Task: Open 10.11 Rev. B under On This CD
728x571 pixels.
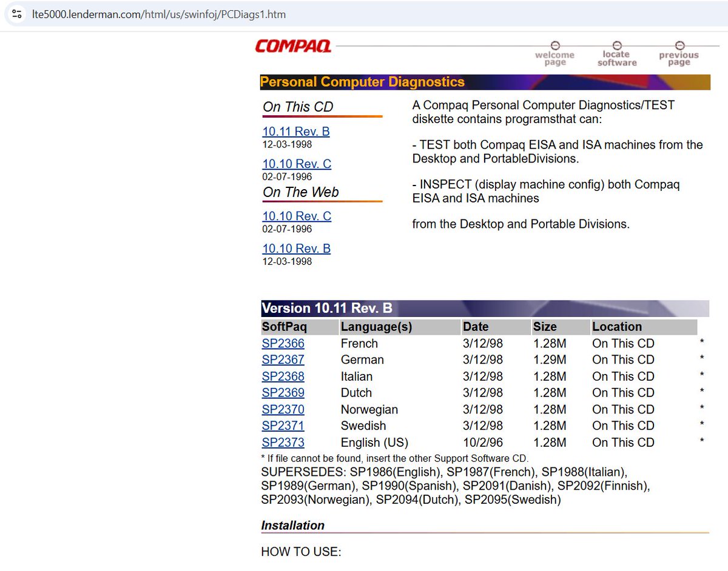Action: (296, 132)
